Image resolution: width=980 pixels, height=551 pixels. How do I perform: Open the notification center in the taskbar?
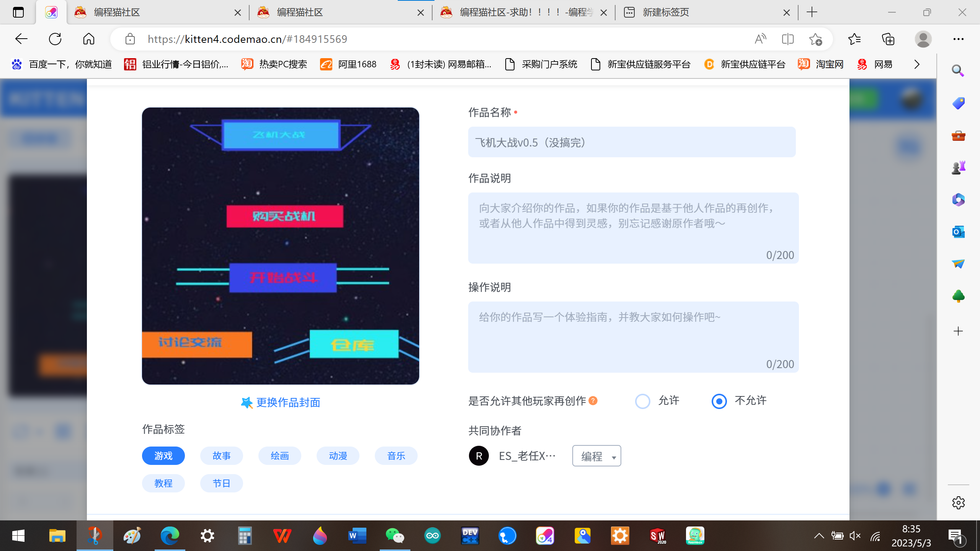(957, 536)
